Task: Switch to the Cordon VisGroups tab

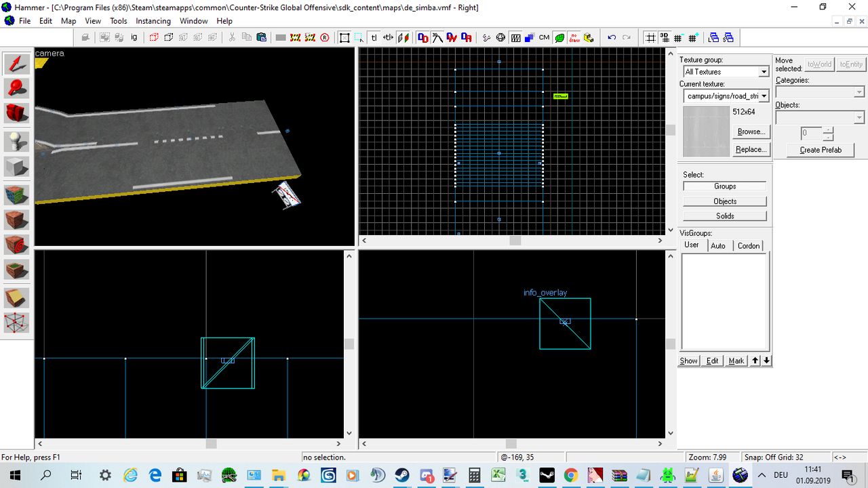Action: 749,246
